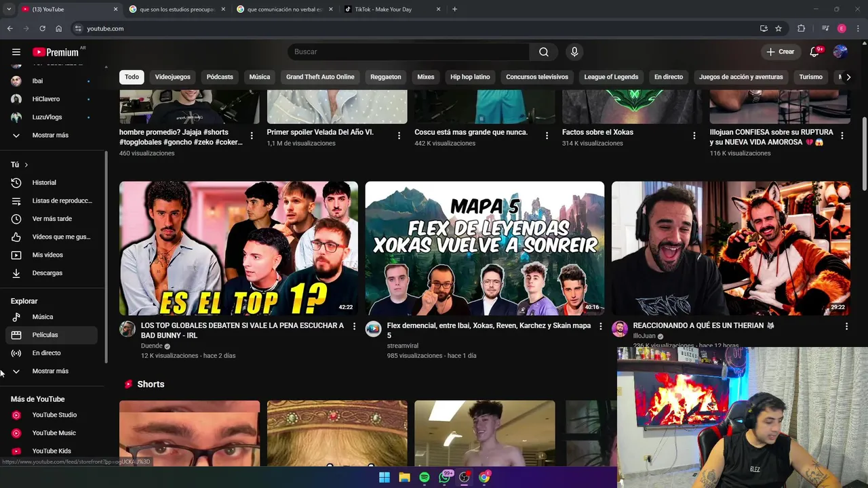Select the Videojuegos filter chip

click(x=173, y=77)
